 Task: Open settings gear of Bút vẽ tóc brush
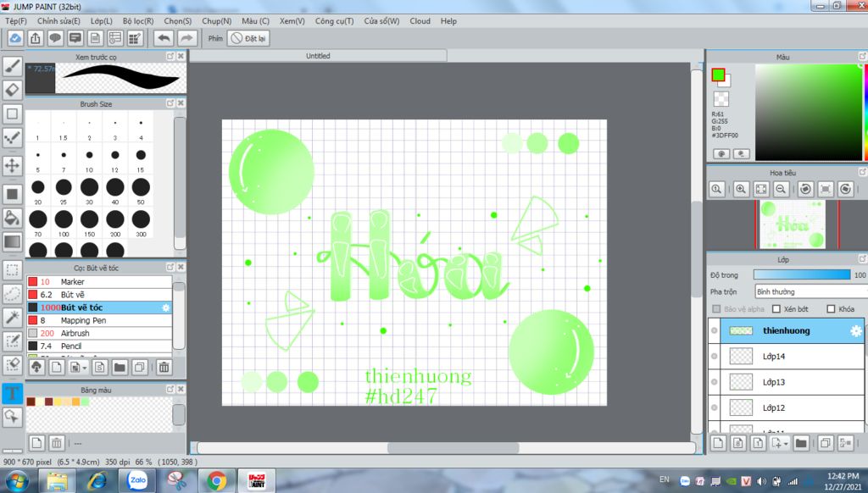(165, 307)
